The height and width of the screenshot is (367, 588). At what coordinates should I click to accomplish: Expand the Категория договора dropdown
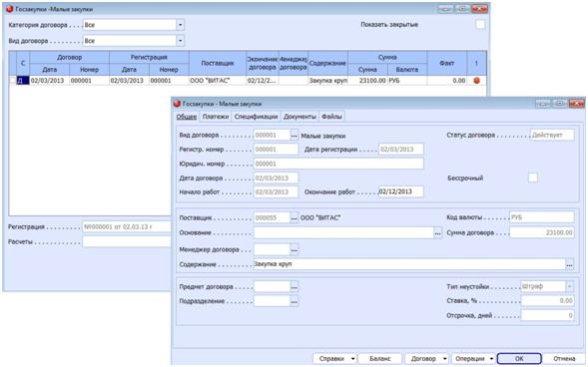coord(180,25)
